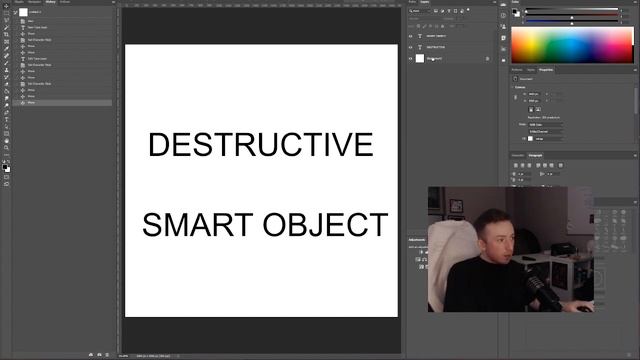Select the Clone Stamp tool
Image resolution: width=640 pixels, height=360 pixels.
pos(6,70)
